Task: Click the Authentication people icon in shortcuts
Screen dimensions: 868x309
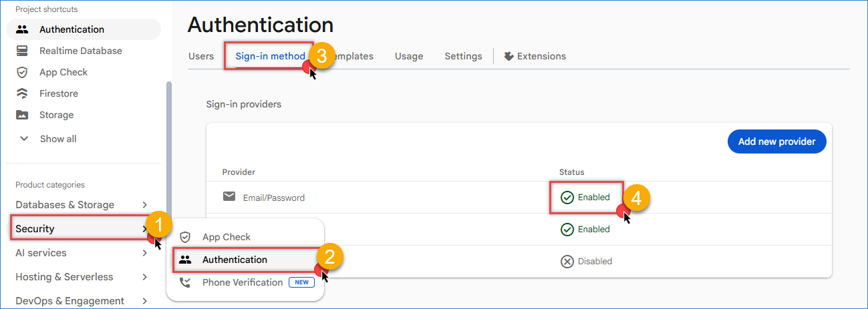Action: click(23, 29)
